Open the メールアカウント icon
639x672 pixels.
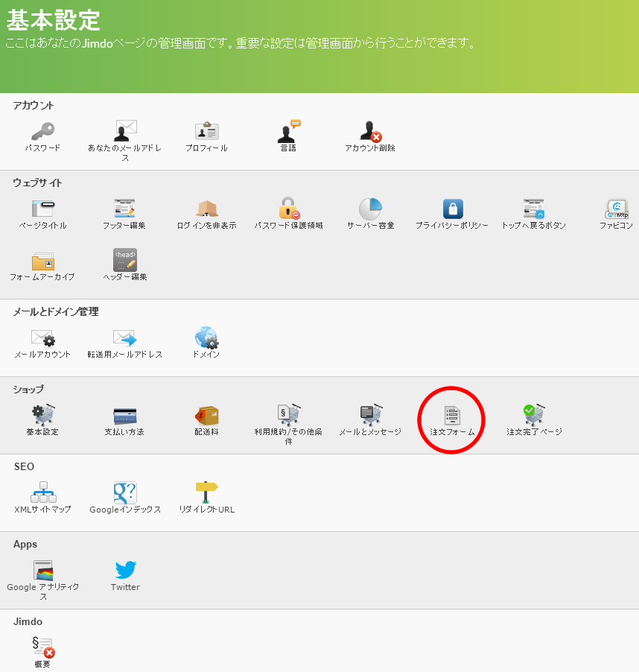43,338
